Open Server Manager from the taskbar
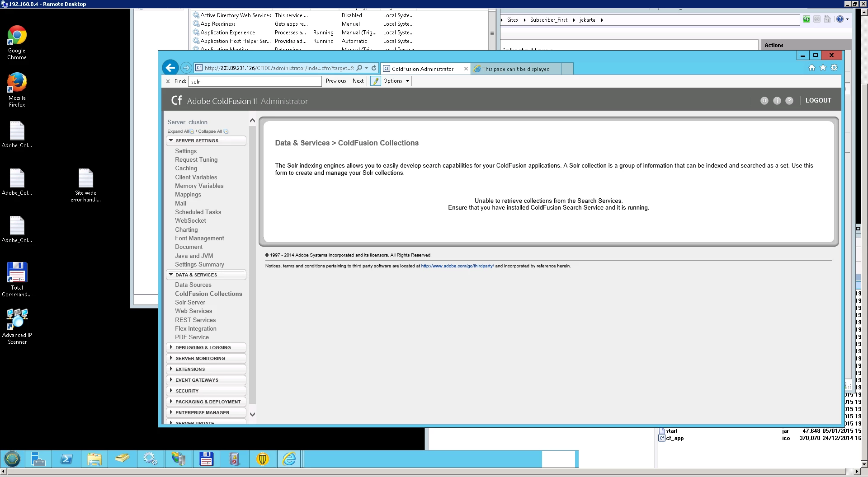Image resolution: width=868 pixels, height=477 pixels. click(x=38, y=459)
